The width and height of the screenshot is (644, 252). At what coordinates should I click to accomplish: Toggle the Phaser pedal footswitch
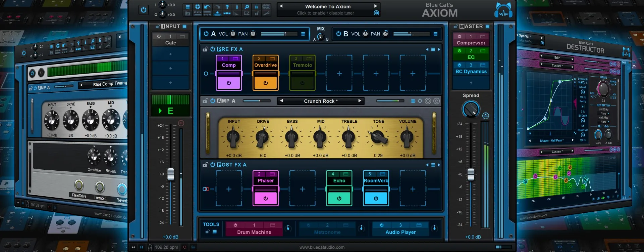266,198
